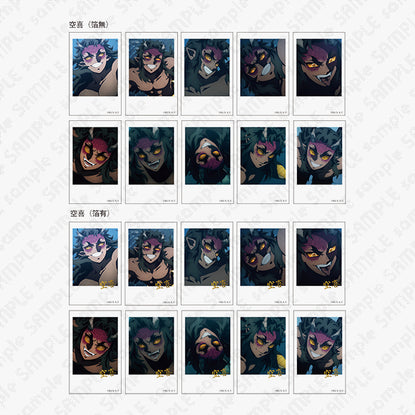Pick the no-foil card with white fan near face
This screenshot has width=415, height=415.
coord(263,74)
